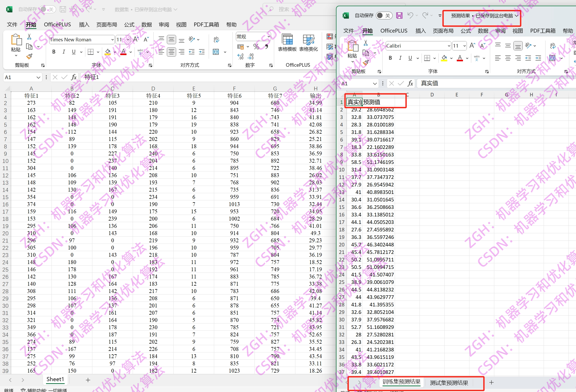The width and height of the screenshot is (576, 392).
Task: Add new sheet next to Sheet1
Action: point(88,380)
